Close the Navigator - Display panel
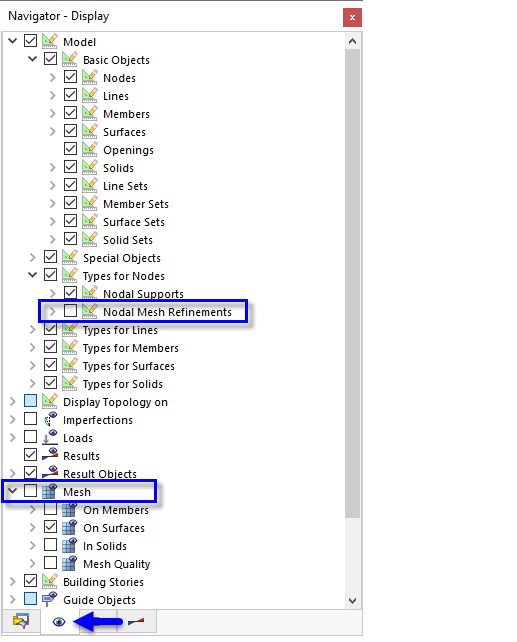This screenshot has width=517, height=642. pos(352,18)
